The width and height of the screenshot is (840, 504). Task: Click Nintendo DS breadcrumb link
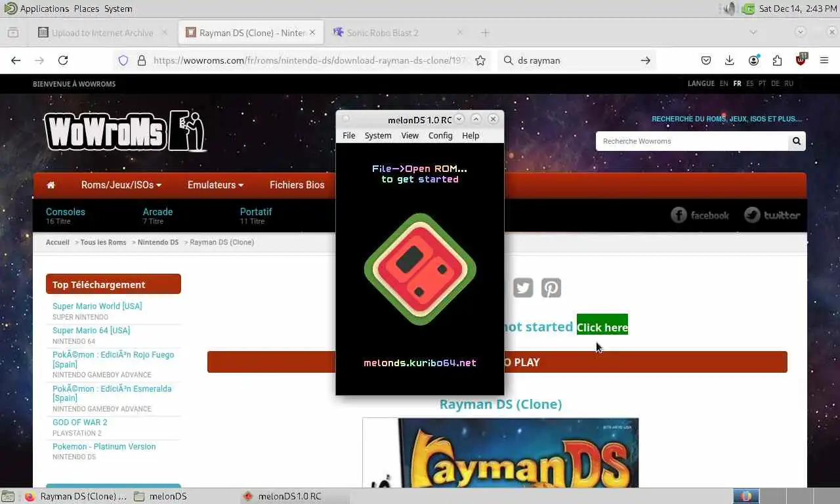[158, 242]
